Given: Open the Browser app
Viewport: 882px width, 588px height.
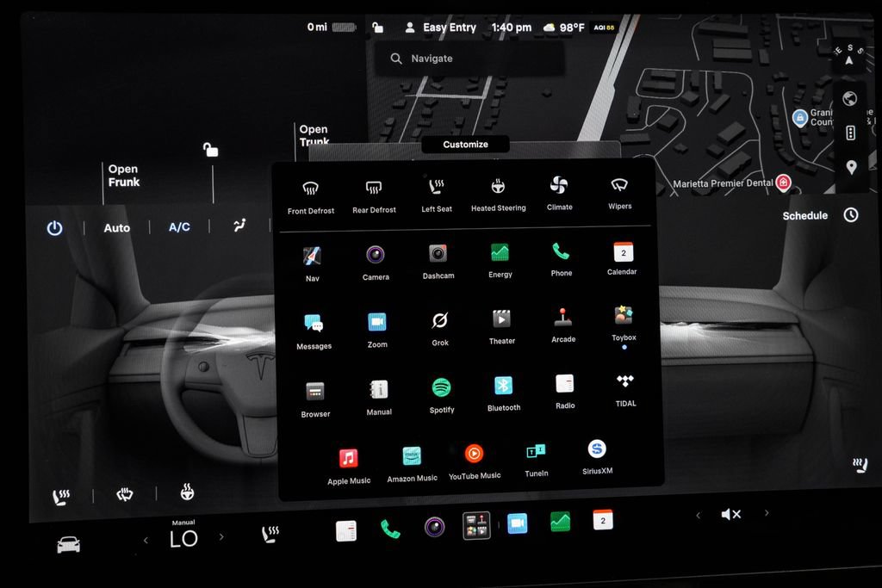Looking at the screenshot, I should coord(315,391).
